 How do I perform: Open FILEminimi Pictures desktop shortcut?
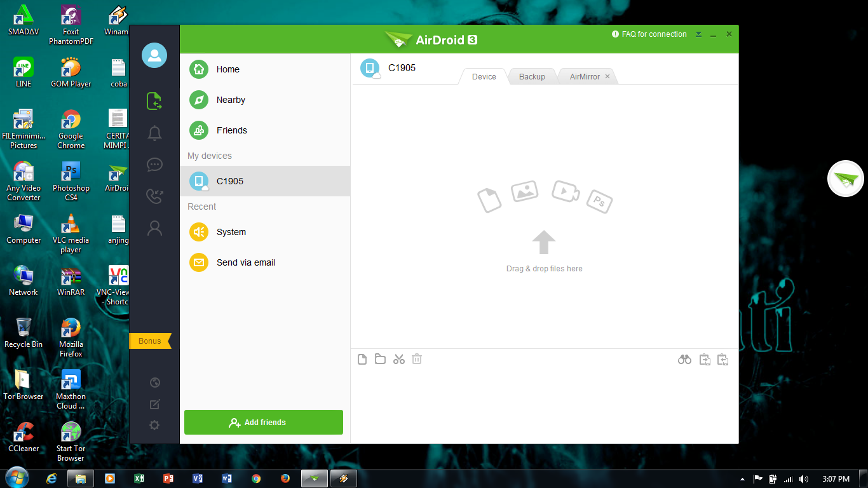click(24, 129)
